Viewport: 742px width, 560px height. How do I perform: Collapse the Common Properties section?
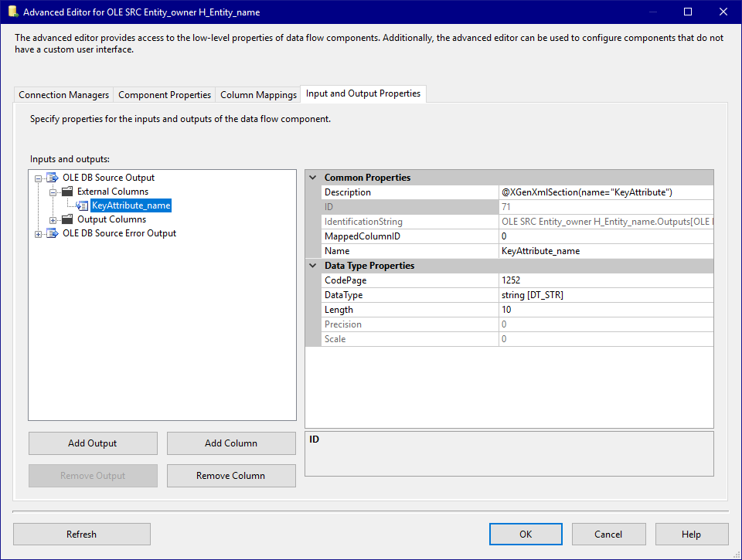[x=313, y=178]
